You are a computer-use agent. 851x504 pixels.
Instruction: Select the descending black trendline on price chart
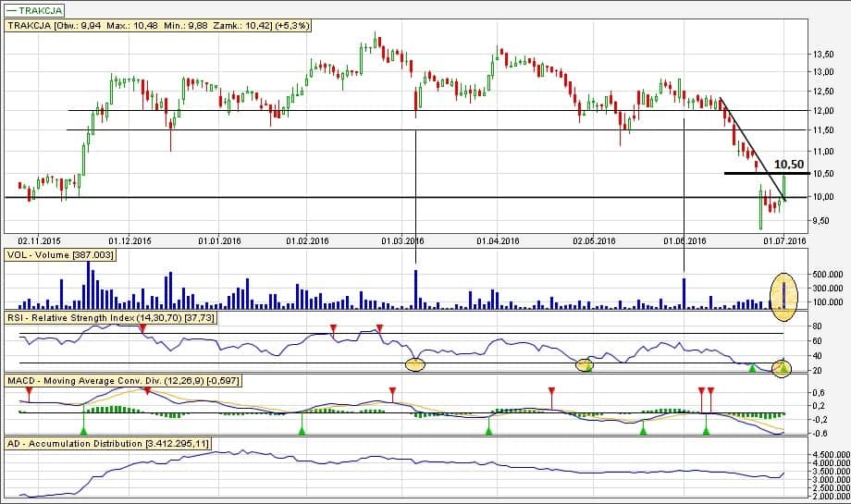pyautogui.click(x=749, y=145)
